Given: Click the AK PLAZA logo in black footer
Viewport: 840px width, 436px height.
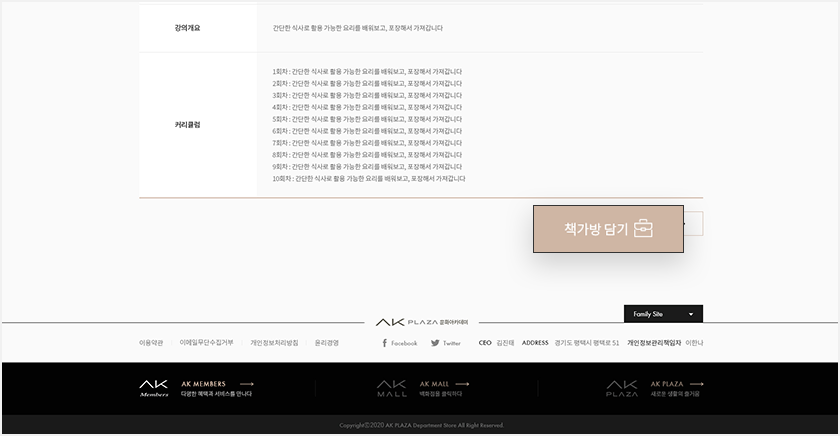Looking at the screenshot, I should [622, 388].
